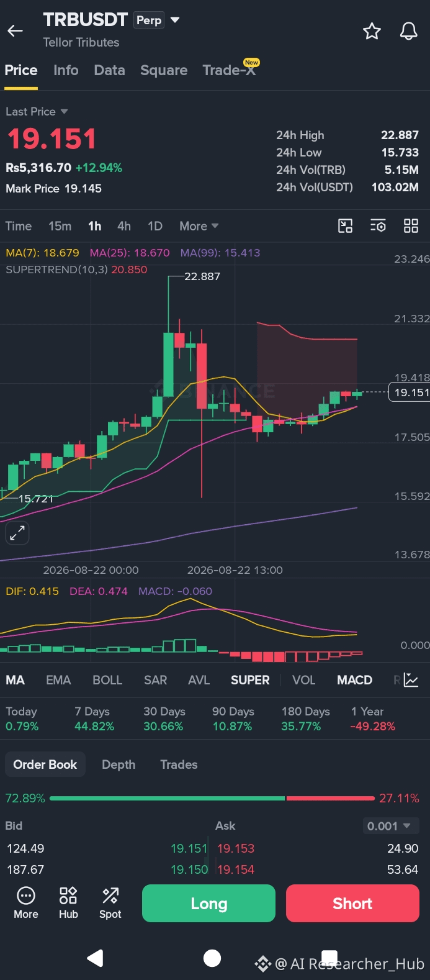Toggle EMA indicator
The height and width of the screenshot is (980, 430).
58,680
